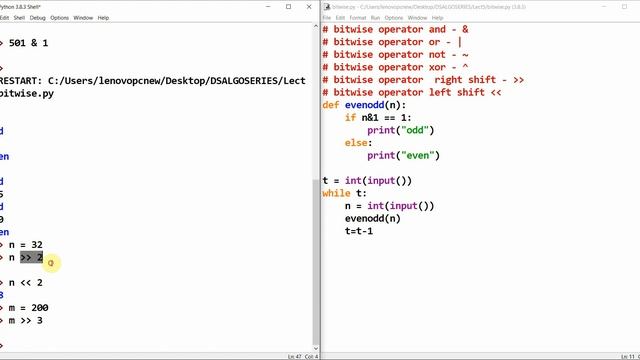
Task: Click the 'def evenodd(n):' line
Action: coord(364,105)
